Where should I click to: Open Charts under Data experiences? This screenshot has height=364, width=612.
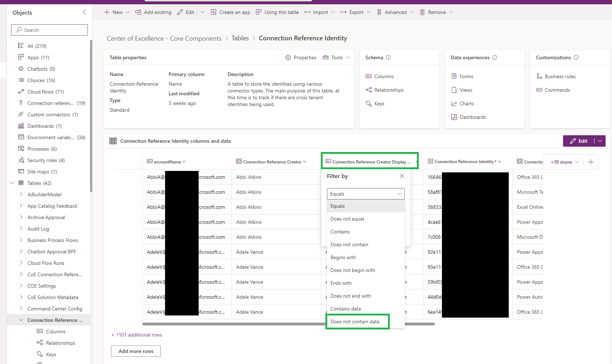tap(466, 103)
